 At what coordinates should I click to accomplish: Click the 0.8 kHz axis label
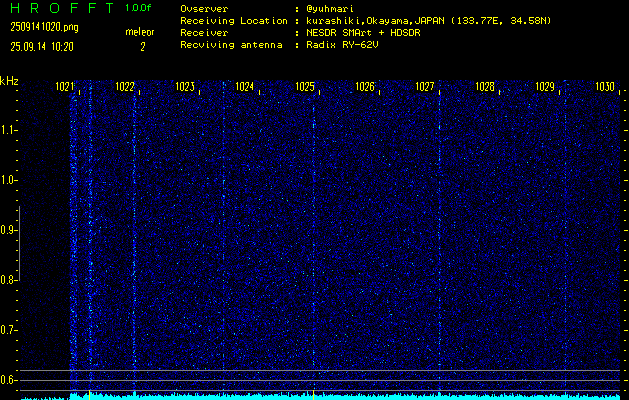[8, 280]
